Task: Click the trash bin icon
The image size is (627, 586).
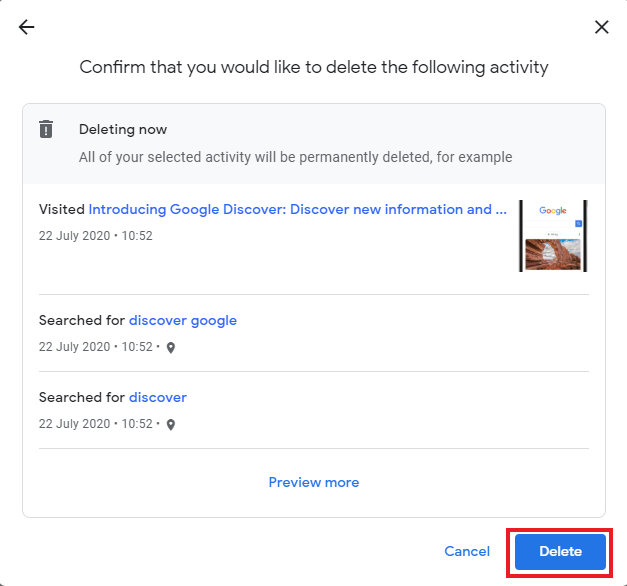Action: 46,129
